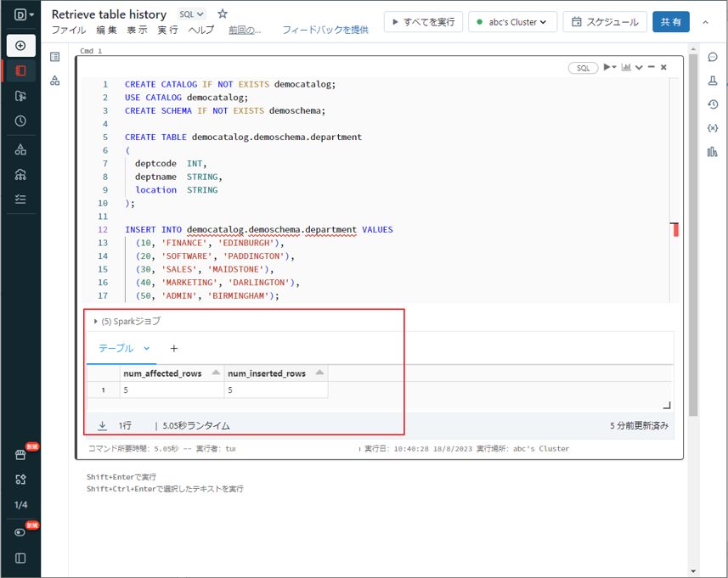Viewport: 728px width, 578px height.
Task: Click the blue 共有 button
Action: [670, 22]
